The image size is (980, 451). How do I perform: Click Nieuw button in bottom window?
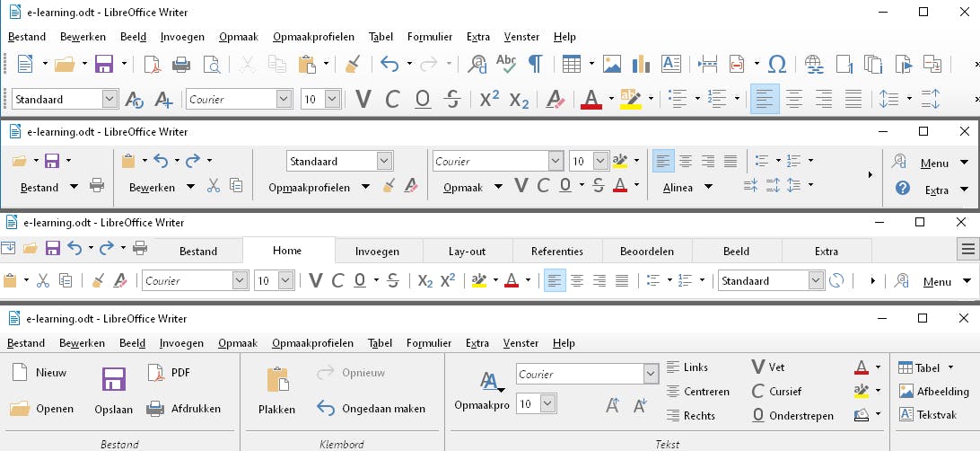click(x=39, y=373)
